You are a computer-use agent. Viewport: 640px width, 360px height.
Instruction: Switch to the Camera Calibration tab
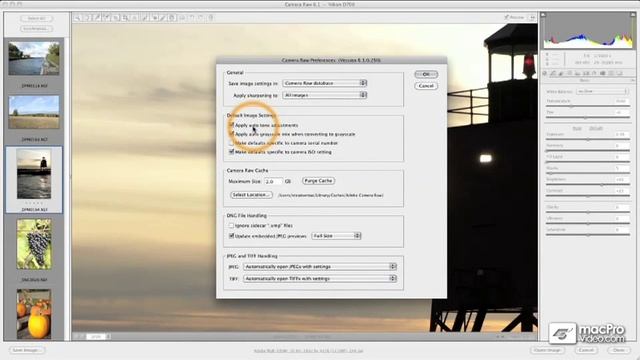click(x=602, y=73)
